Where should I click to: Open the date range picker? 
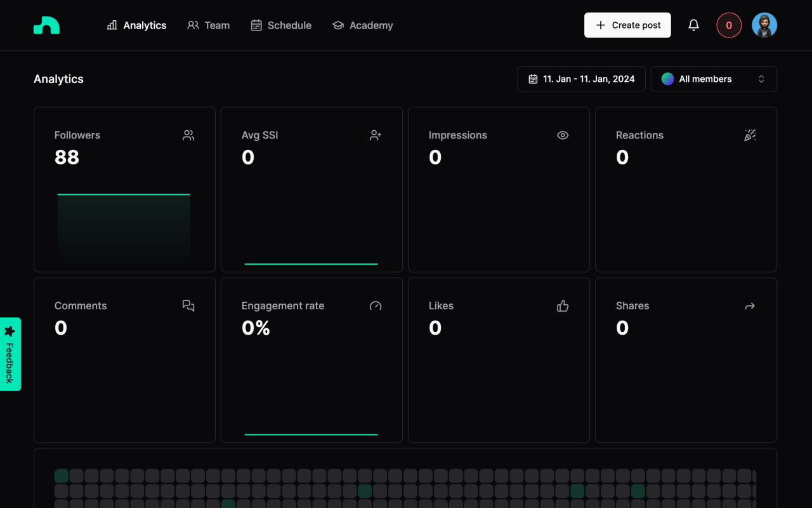[581, 79]
